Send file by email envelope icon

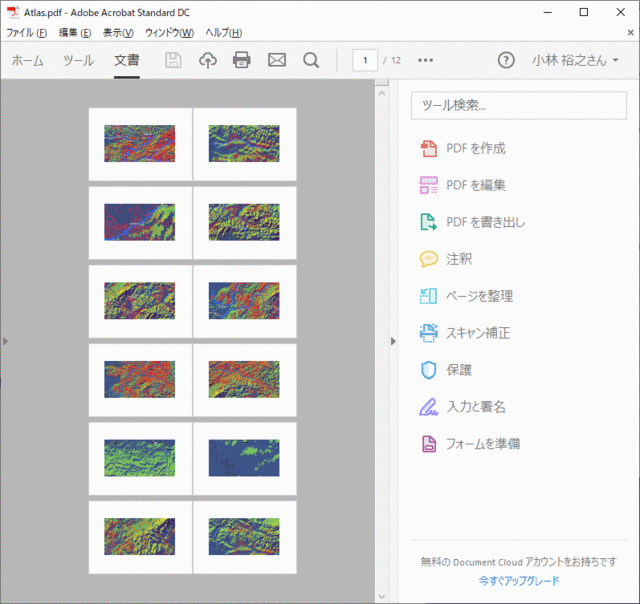(x=277, y=60)
